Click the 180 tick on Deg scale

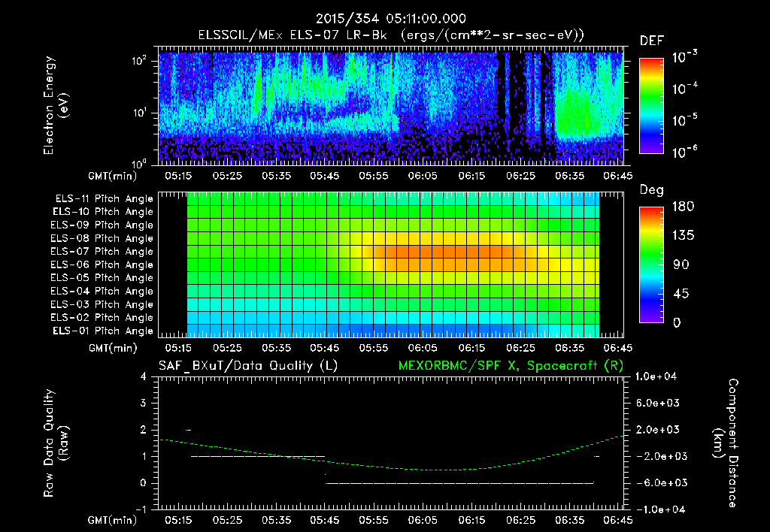tap(683, 207)
